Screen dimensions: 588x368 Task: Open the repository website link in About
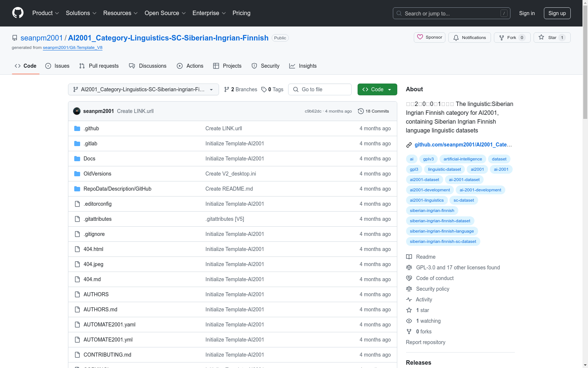click(x=463, y=145)
